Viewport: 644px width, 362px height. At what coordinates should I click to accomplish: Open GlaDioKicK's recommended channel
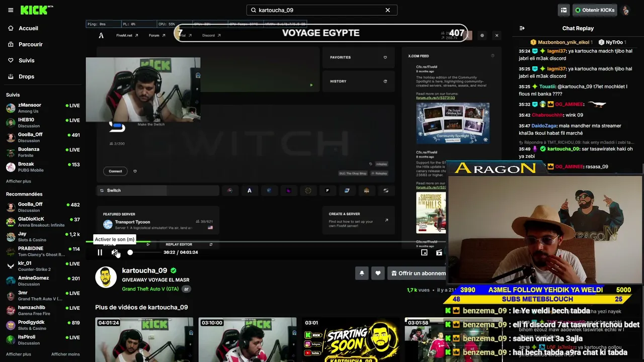pos(43,222)
